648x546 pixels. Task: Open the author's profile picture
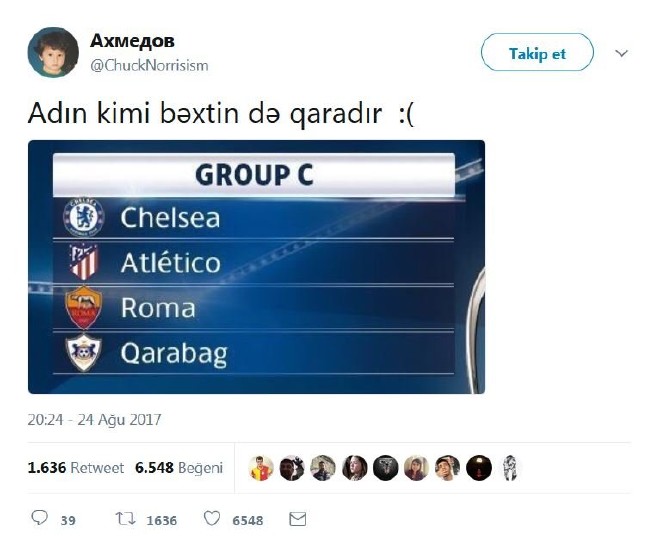(53, 52)
